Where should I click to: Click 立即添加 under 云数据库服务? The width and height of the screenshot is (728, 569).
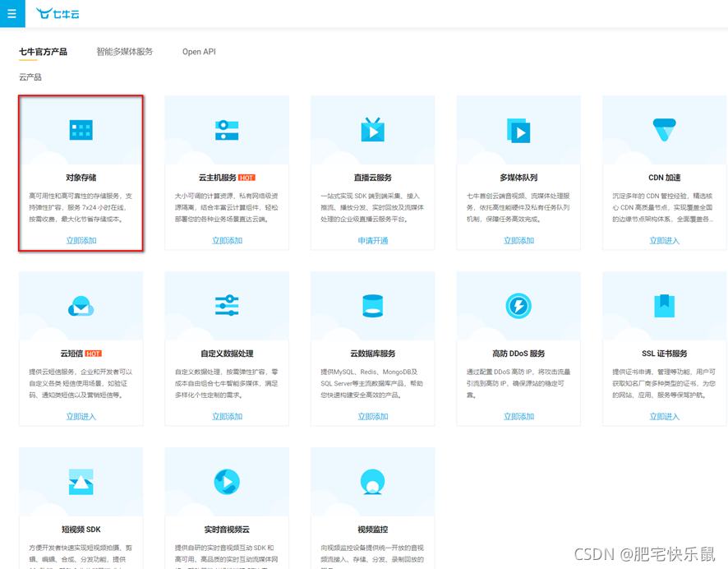coord(373,417)
